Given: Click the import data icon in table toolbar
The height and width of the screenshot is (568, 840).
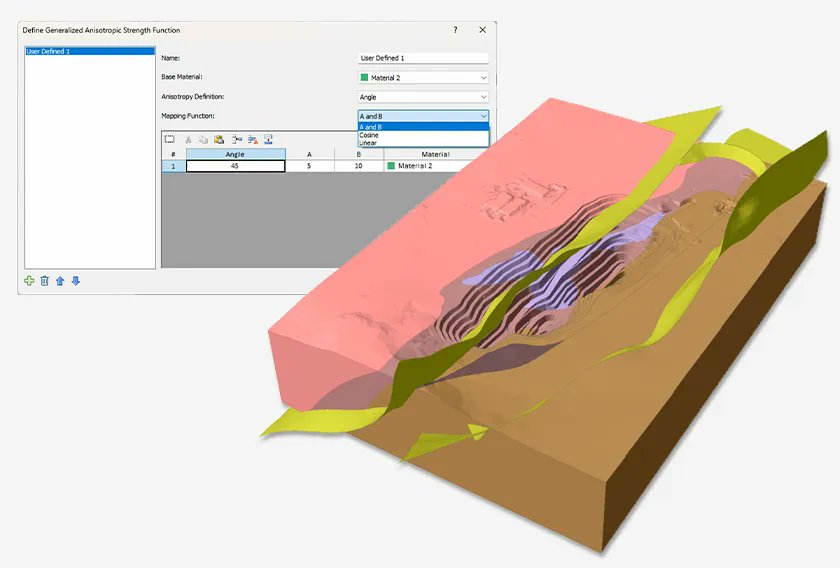Looking at the screenshot, I should (x=268, y=140).
